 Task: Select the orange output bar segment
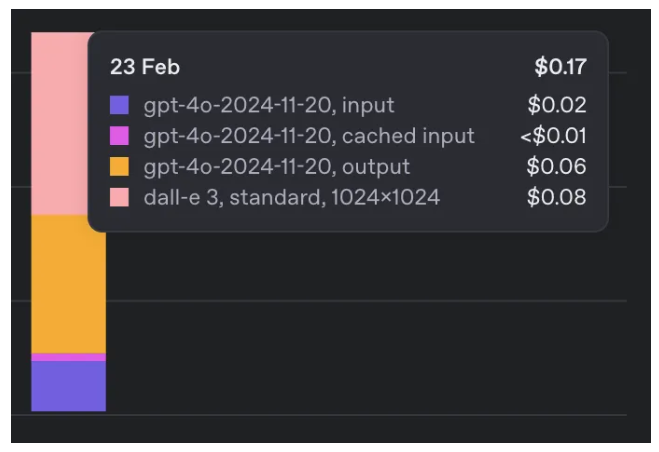69,284
